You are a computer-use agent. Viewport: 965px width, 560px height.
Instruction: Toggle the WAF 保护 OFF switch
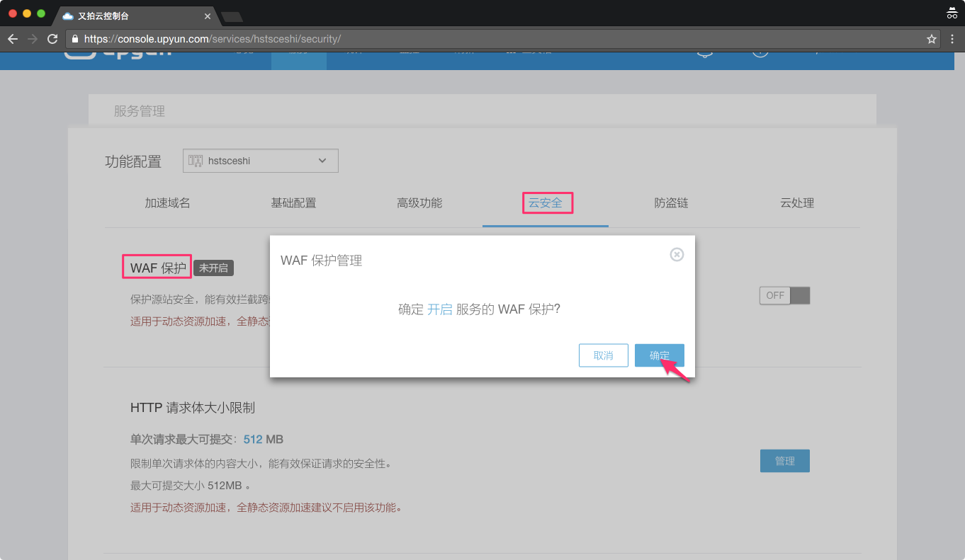784,295
